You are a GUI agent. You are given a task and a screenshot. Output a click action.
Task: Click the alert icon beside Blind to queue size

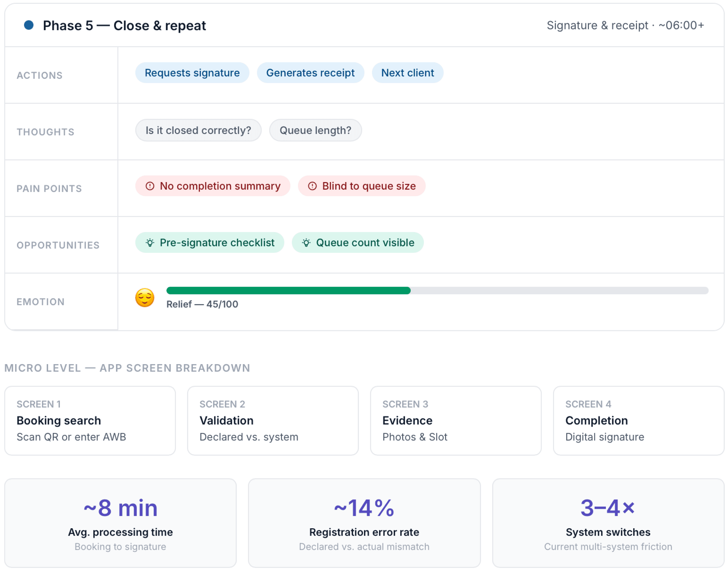pyautogui.click(x=312, y=186)
